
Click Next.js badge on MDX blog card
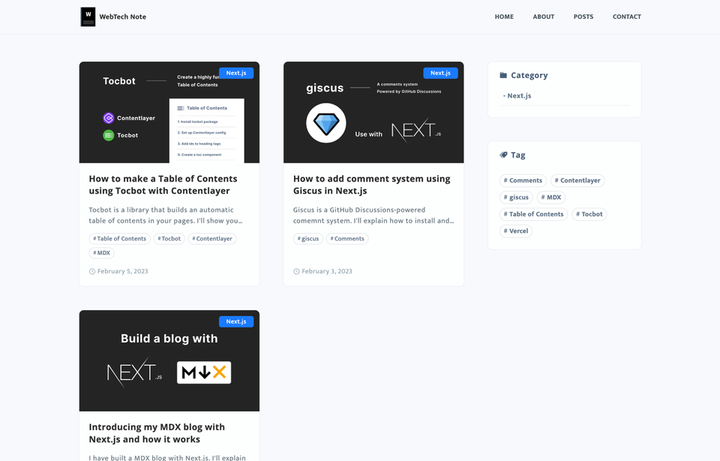pos(236,321)
